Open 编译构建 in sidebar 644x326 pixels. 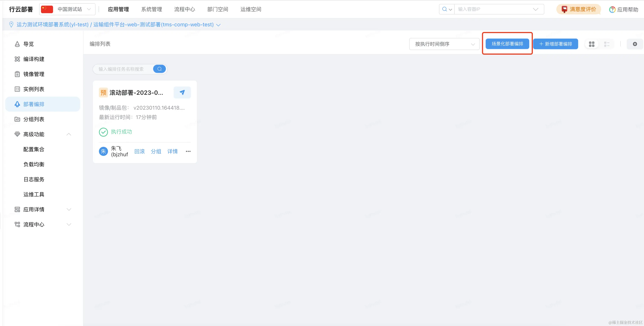click(x=34, y=59)
